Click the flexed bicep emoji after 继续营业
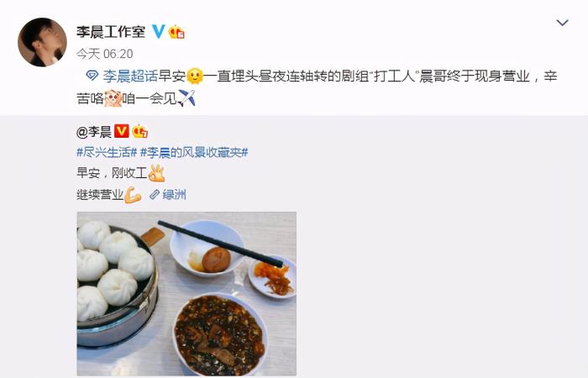Viewport: 588px width, 378px height. point(133,195)
